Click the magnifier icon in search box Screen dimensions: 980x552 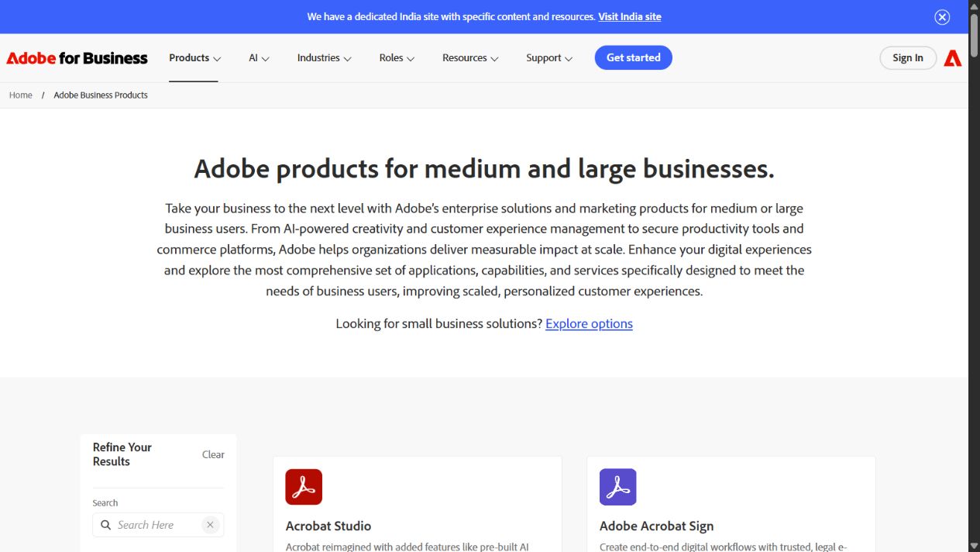tap(106, 525)
